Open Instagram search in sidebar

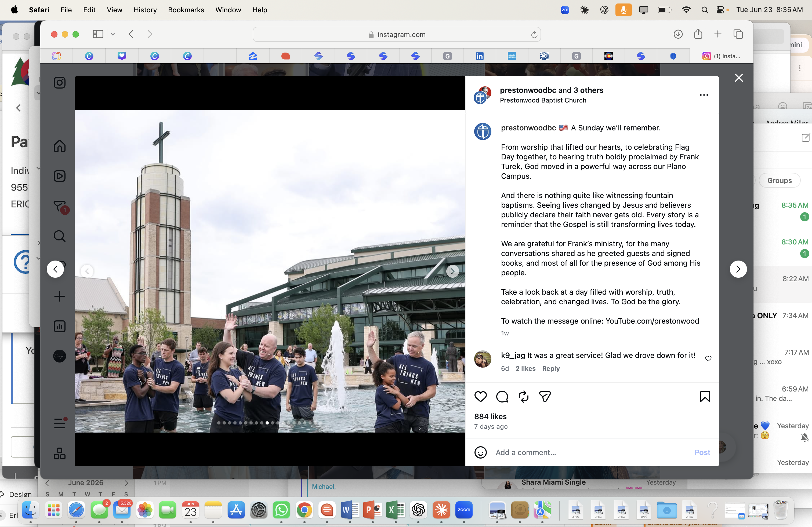click(59, 236)
